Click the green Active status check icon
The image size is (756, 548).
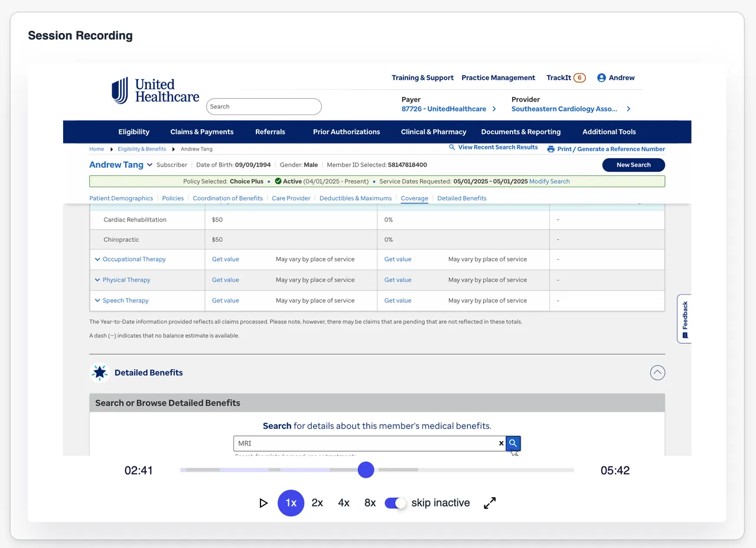coord(278,181)
